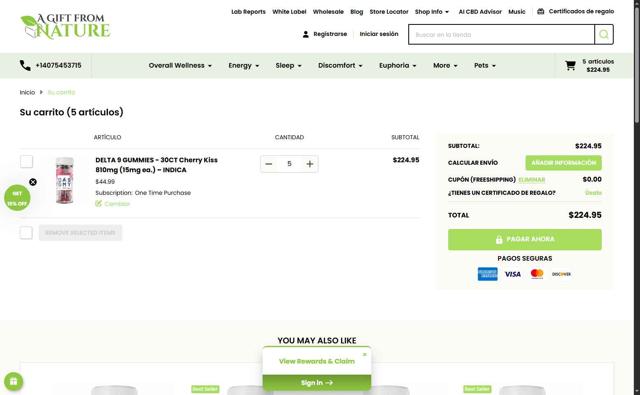Screen dimensions: 640x395
Task: Click Iniciar sesión link
Action: 379,34
